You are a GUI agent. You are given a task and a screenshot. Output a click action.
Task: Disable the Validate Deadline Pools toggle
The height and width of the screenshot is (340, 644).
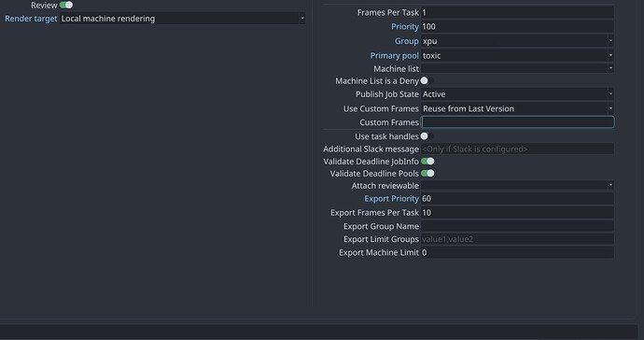(427, 174)
